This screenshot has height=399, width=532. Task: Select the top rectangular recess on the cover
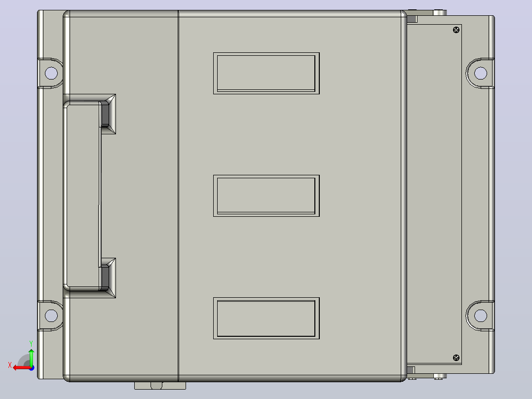[266, 74]
